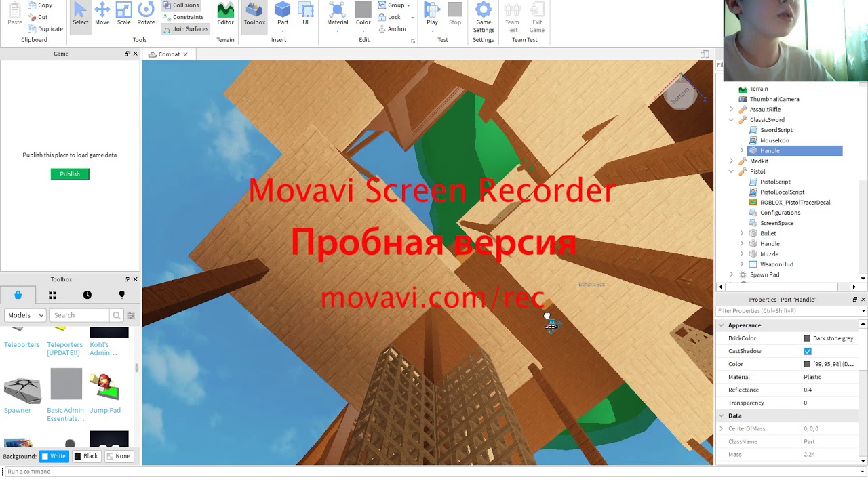The height and width of the screenshot is (488, 868).
Task: Click the green Publish button
Action: point(70,174)
